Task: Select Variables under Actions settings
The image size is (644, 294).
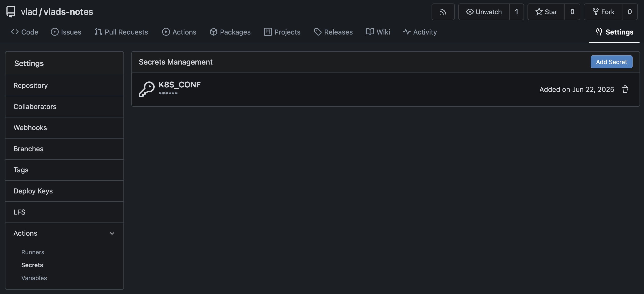Action: point(34,278)
